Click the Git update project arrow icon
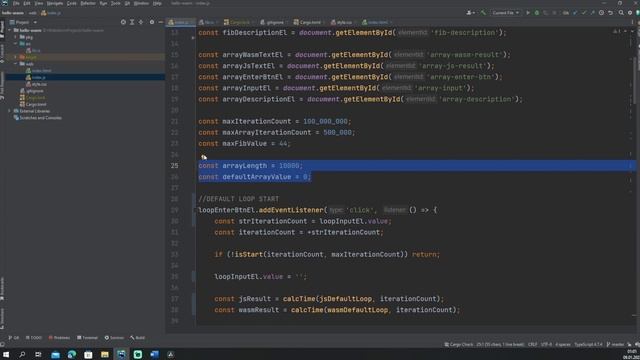Image resolution: width=640 pixels, height=360 pixels. [x=575, y=13]
